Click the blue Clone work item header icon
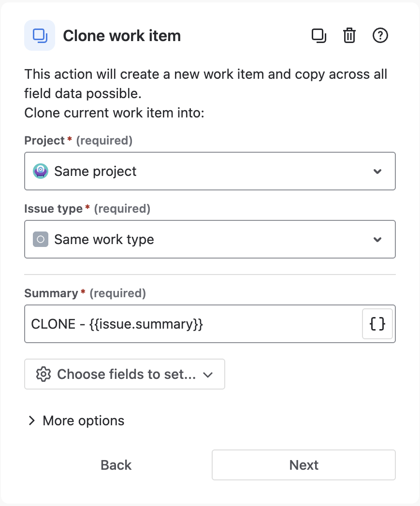This screenshot has height=506, width=420. pyautogui.click(x=40, y=35)
